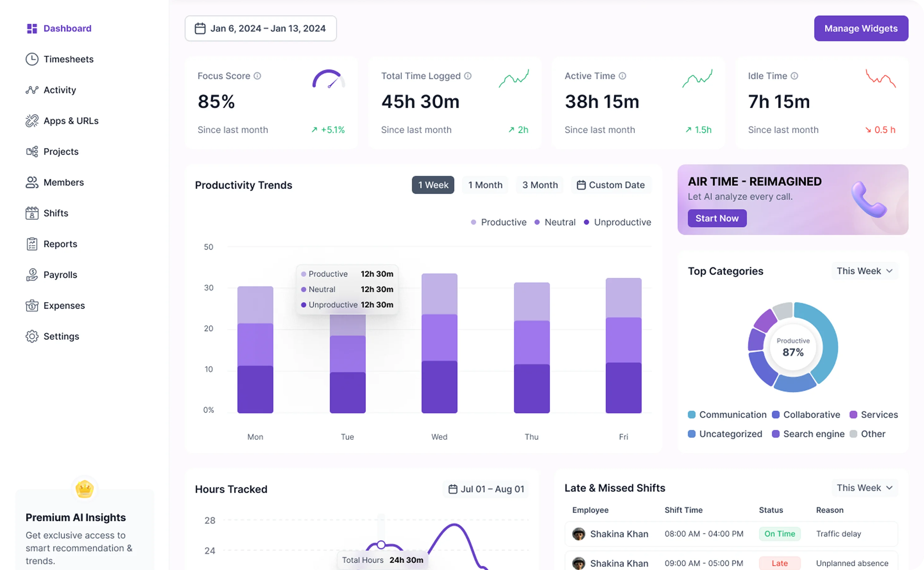
Task: Toggle the Productive series in chart legend
Action: point(498,222)
